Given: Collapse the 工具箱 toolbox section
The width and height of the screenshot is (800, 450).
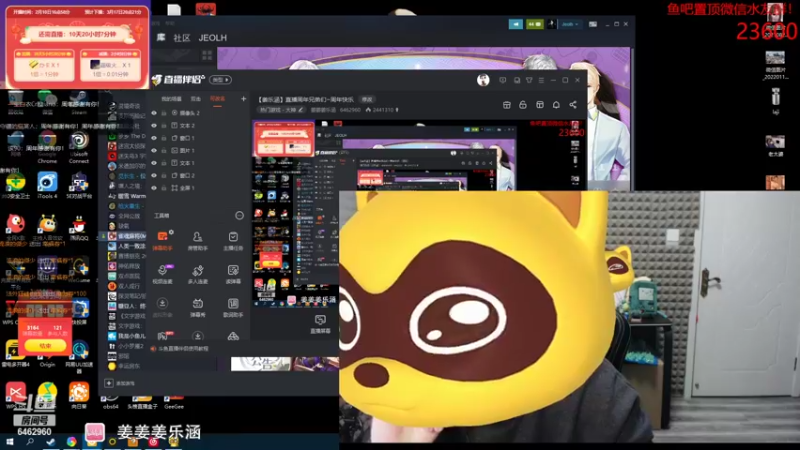Looking at the screenshot, I should (x=239, y=215).
